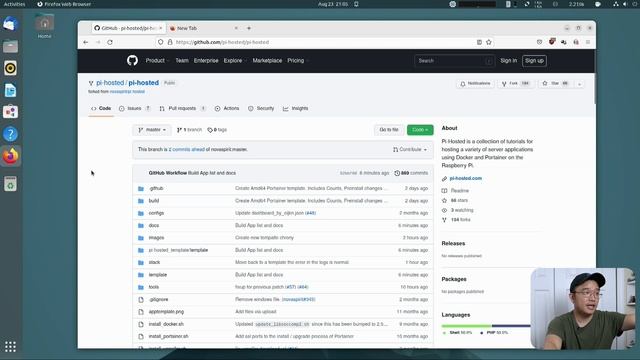Click the browser back arrow
640x360 pixels.
click(x=86, y=42)
